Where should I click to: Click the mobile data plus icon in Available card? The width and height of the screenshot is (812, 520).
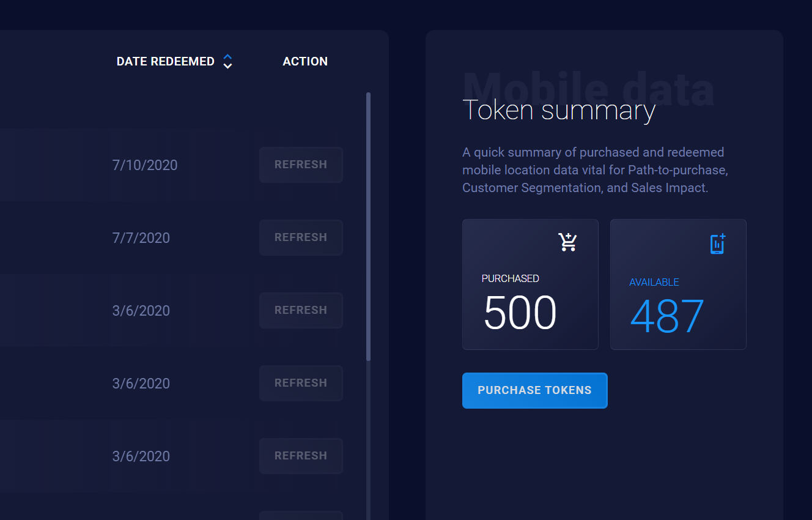pyautogui.click(x=718, y=243)
